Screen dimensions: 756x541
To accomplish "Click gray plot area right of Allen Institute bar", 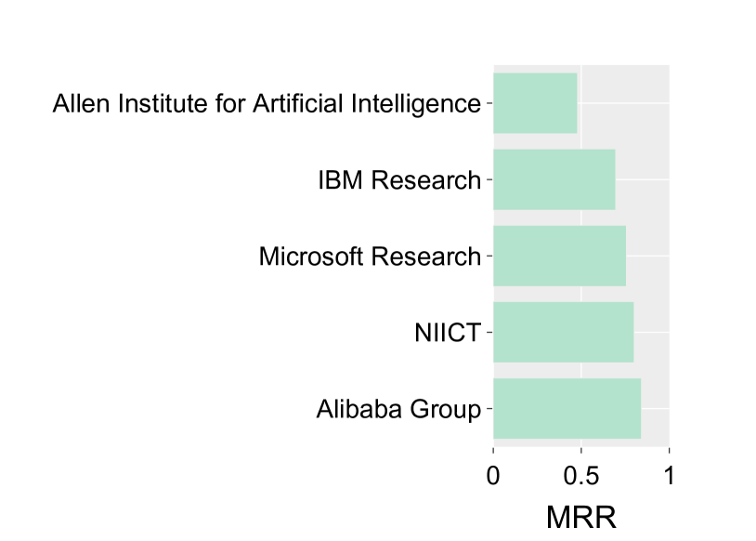I will (622, 103).
